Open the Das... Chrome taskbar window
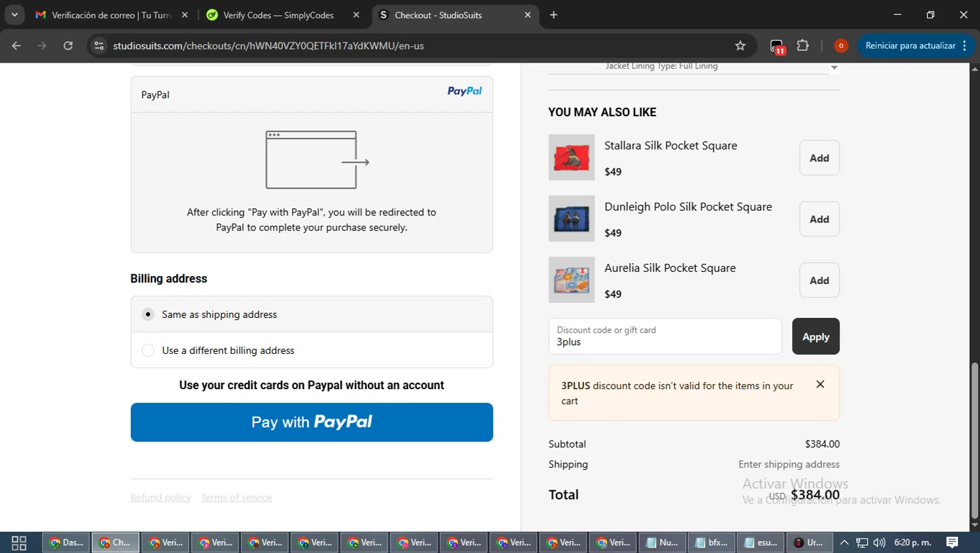 [x=67, y=543]
